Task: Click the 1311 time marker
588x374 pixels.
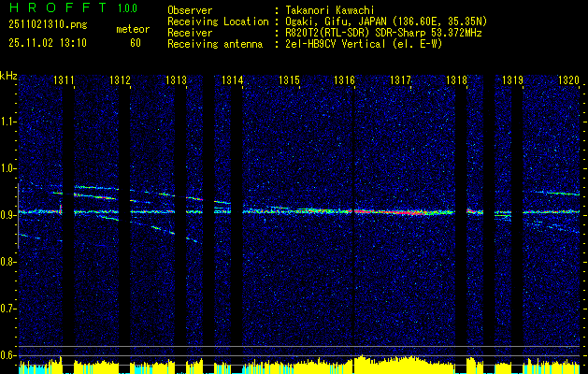Action: (64, 80)
